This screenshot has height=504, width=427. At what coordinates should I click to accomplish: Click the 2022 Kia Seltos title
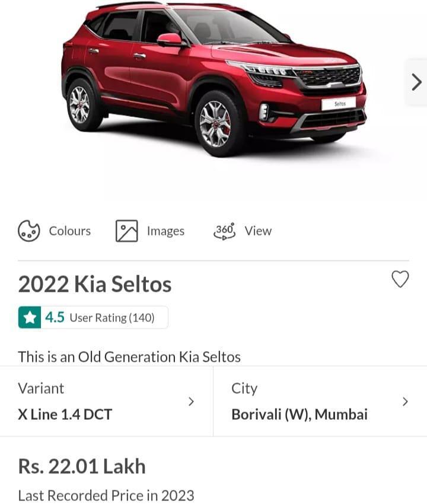tap(95, 284)
